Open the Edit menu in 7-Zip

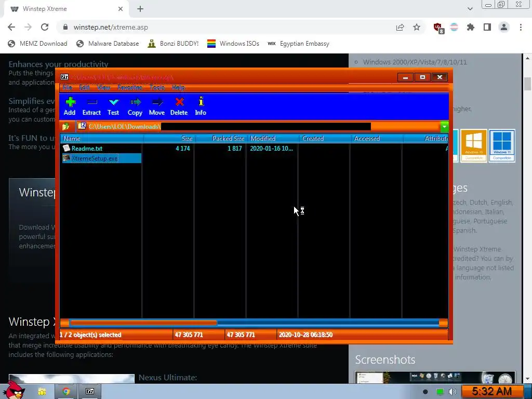85,87
